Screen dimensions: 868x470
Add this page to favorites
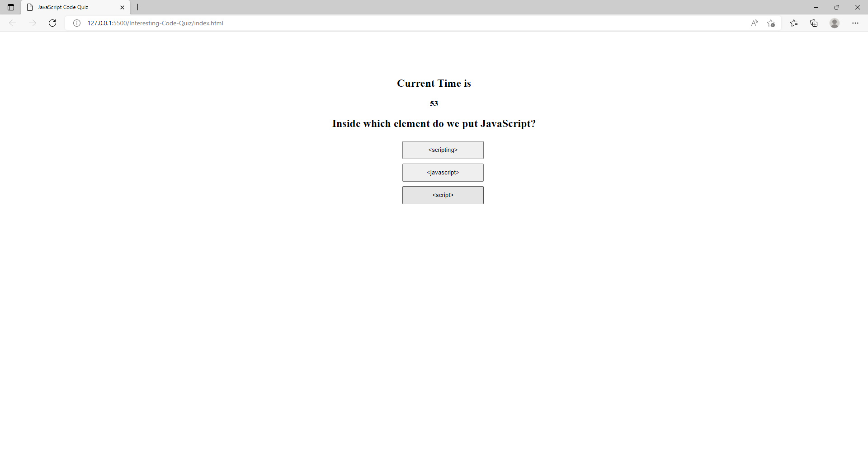point(771,23)
